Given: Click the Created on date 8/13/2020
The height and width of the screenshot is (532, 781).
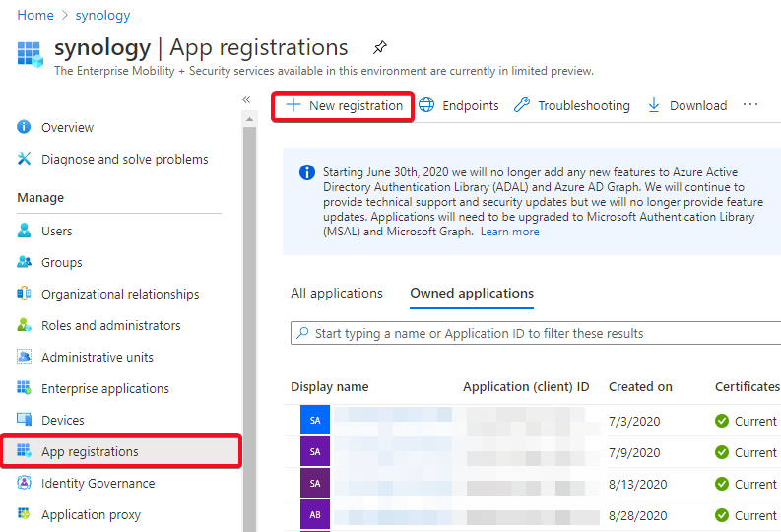Looking at the screenshot, I should (637, 484).
